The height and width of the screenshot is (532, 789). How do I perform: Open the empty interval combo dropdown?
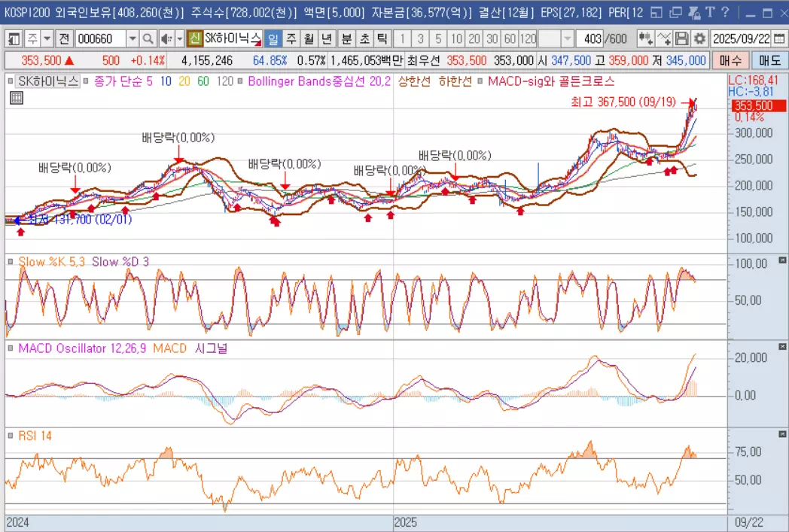click(x=568, y=38)
